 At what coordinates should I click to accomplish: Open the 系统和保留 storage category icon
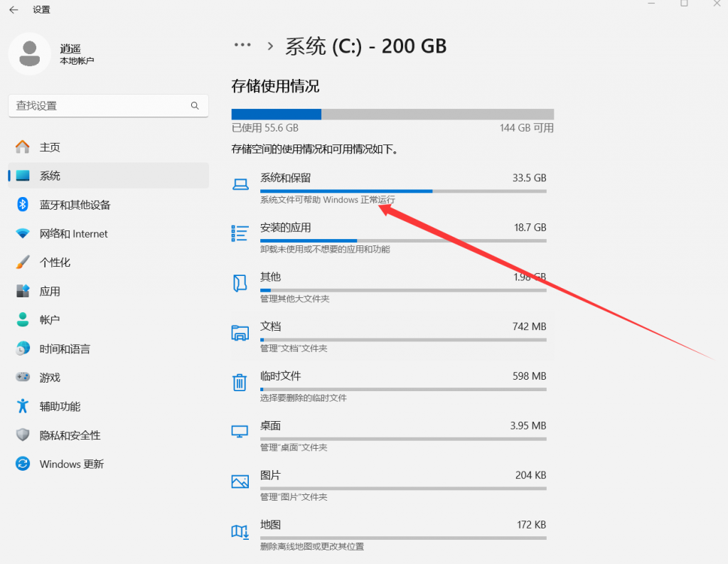240,183
